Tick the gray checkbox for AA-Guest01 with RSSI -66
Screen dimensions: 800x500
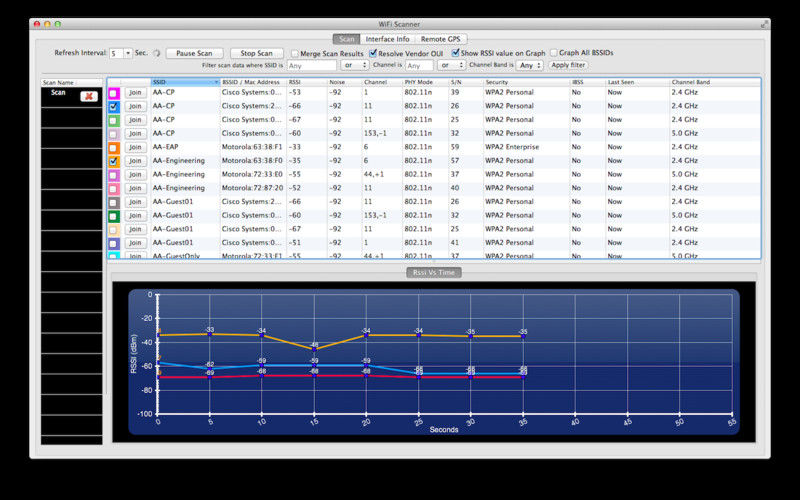tap(113, 203)
